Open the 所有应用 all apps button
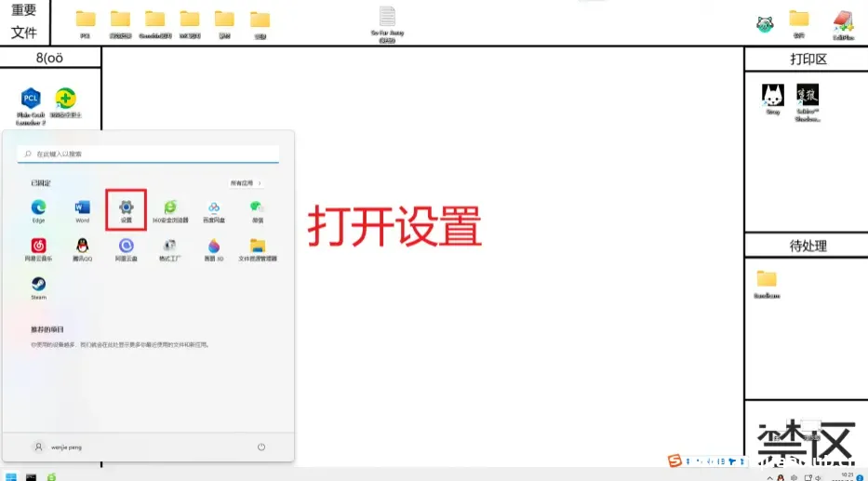 point(246,183)
